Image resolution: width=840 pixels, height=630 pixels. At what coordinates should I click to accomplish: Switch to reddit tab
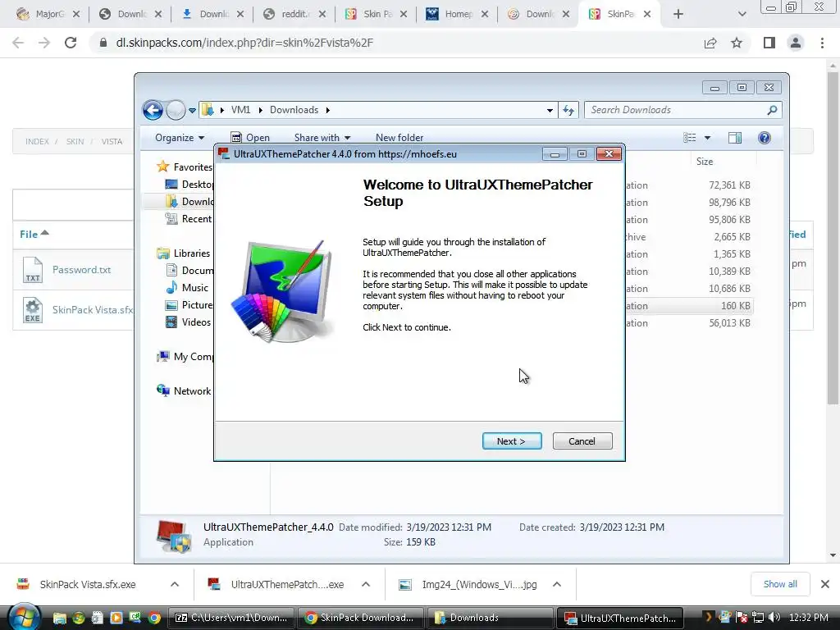click(x=294, y=14)
